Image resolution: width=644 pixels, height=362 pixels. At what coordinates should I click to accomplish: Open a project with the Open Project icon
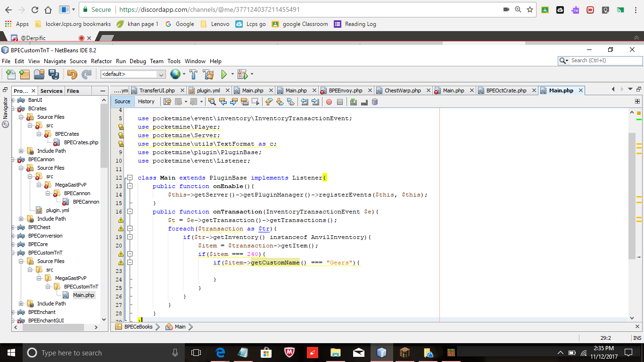tap(39, 74)
